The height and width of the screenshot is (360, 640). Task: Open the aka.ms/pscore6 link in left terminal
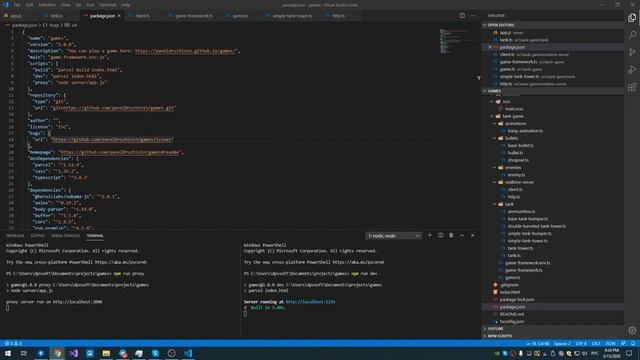tap(121, 262)
